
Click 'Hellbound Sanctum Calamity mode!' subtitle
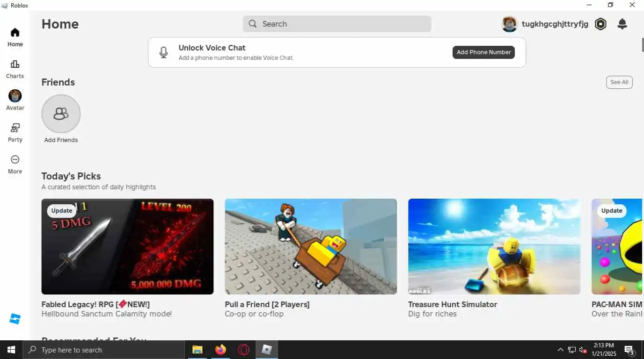[107, 314]
